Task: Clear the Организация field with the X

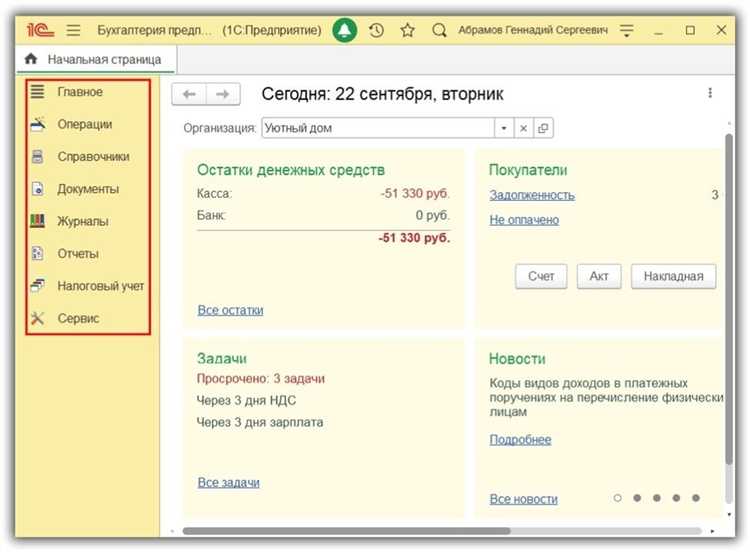Action: pos(523,128)
